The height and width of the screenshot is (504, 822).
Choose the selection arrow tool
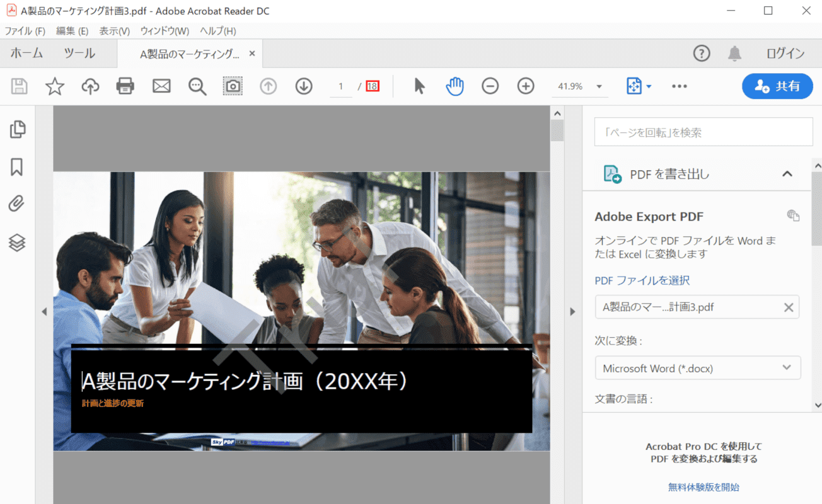click(x=419, y=86)
